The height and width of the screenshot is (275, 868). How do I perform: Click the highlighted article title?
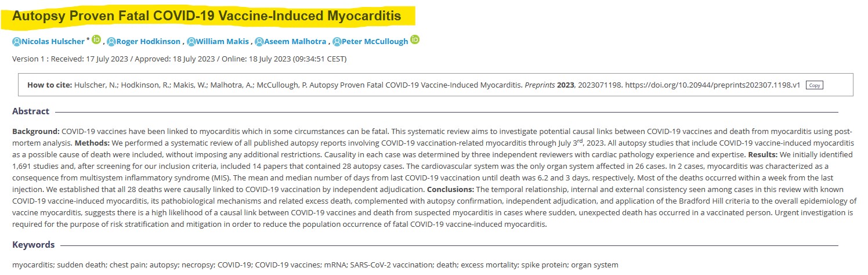tap(207, 16)
